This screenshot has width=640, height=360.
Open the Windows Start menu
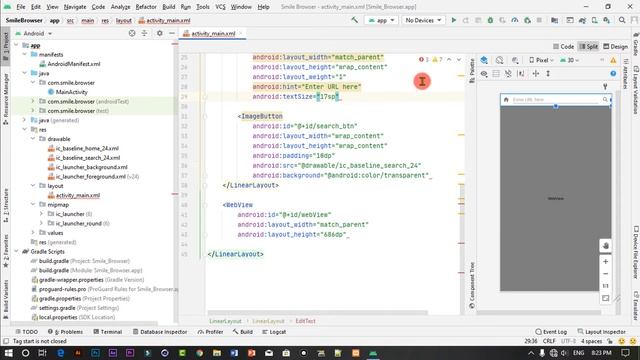(8, 353)
